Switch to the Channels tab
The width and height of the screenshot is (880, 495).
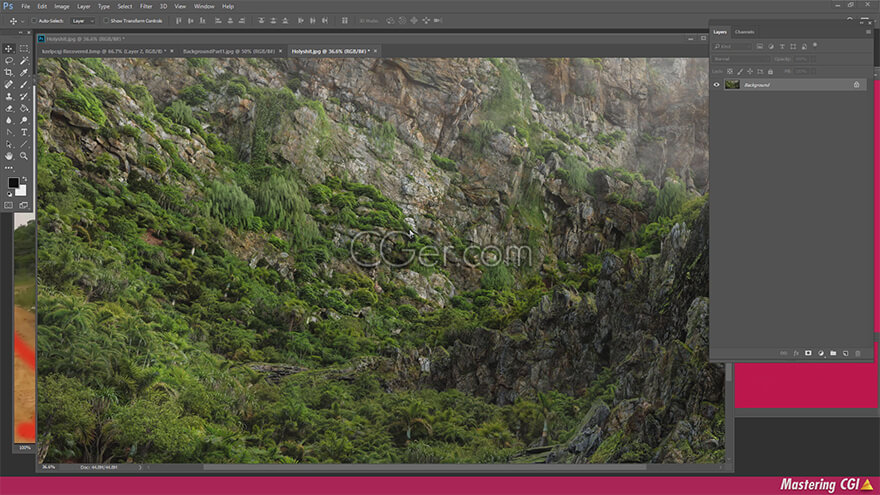click(745, 32)
